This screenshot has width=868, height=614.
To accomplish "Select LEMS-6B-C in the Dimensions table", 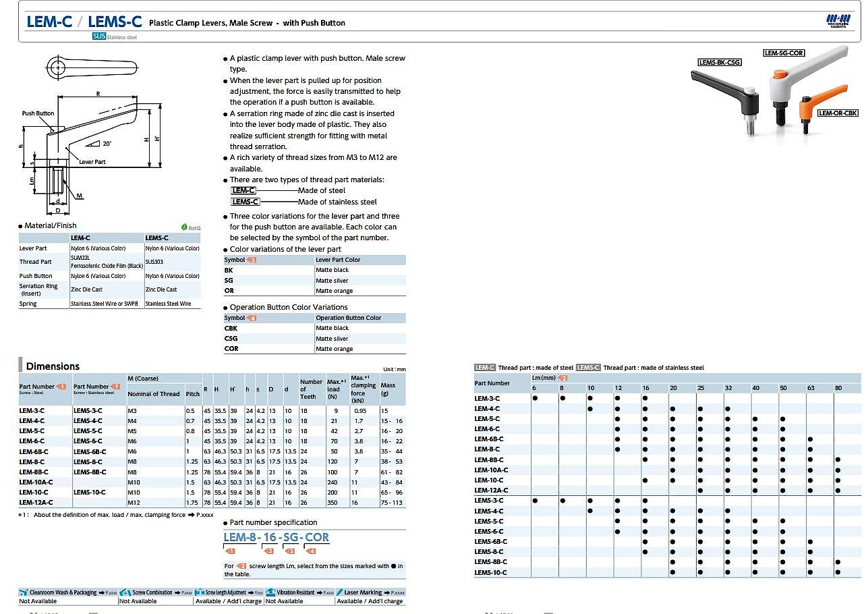I will tap(90, 451).
